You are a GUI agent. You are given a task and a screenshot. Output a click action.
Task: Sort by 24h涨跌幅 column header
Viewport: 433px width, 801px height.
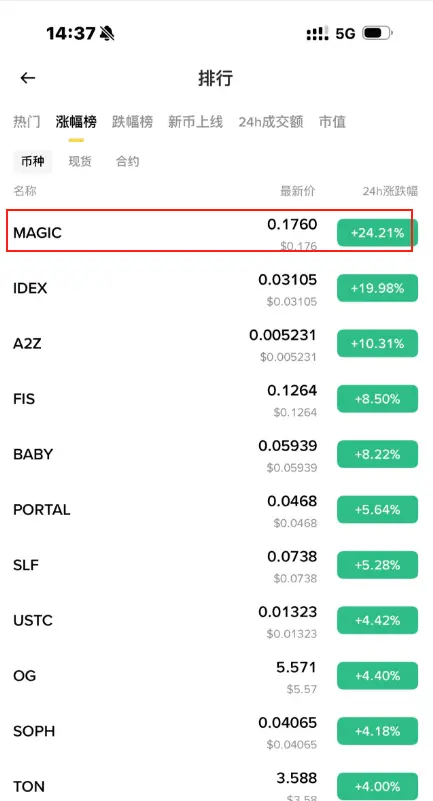(x=390, y=192)
